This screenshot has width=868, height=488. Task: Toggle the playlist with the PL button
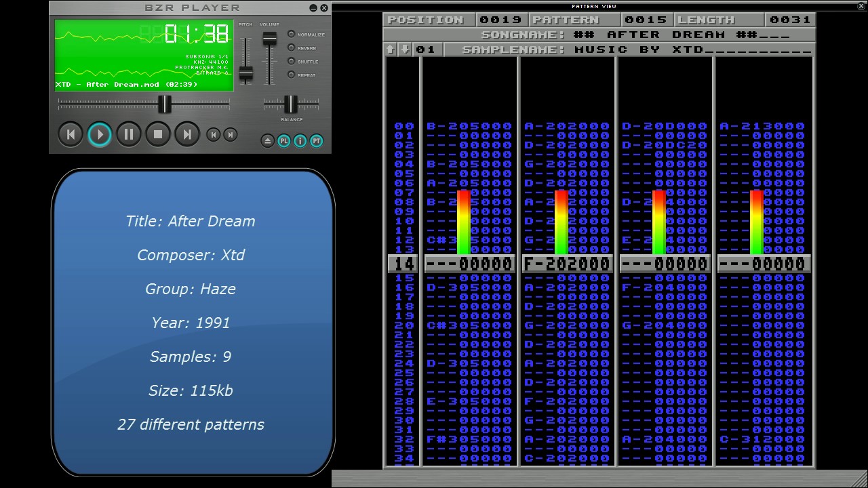tap(283, 140)
